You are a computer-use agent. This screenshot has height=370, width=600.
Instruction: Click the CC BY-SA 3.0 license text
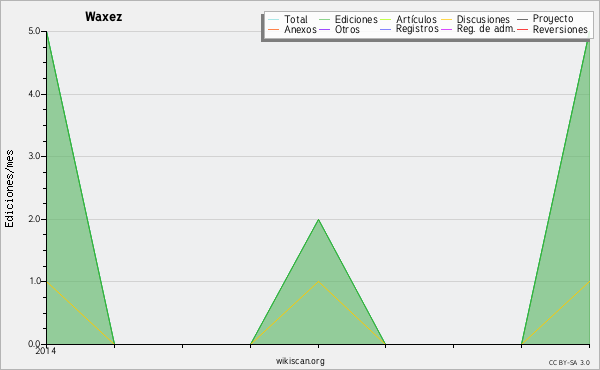click(569, 362)
